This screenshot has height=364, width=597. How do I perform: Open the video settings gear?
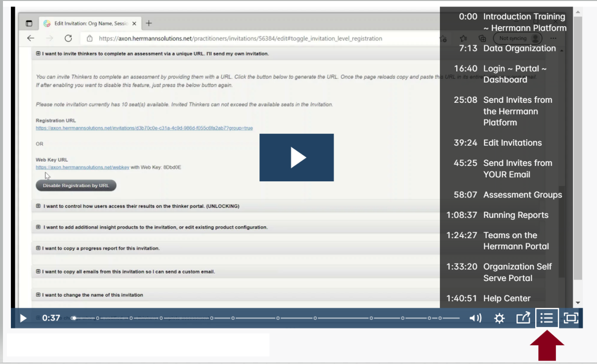point(499,318)
